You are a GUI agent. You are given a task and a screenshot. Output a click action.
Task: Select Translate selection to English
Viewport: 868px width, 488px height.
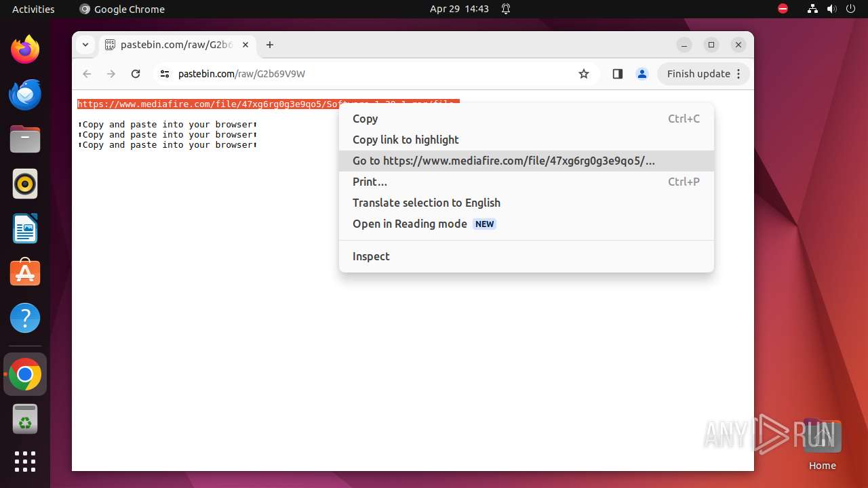point(526,203)
